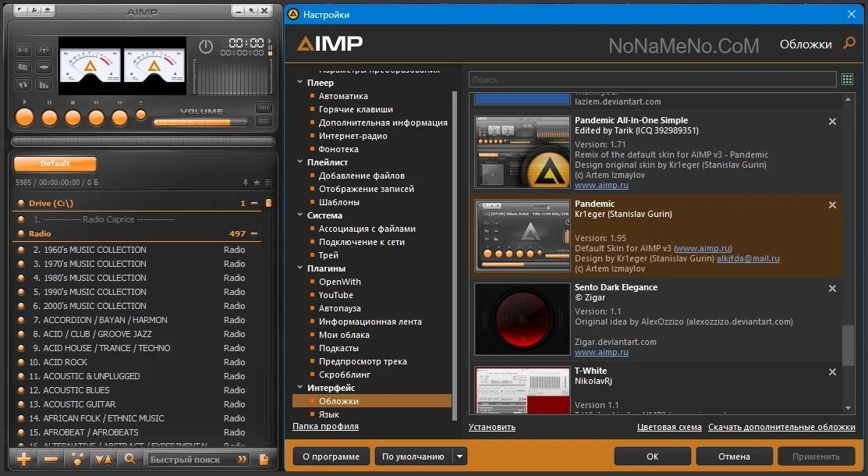Image resolution: width=868 pixels, height=476 pixels.
Task: Select the Default playlist tab
Action: tap(55, 163)
